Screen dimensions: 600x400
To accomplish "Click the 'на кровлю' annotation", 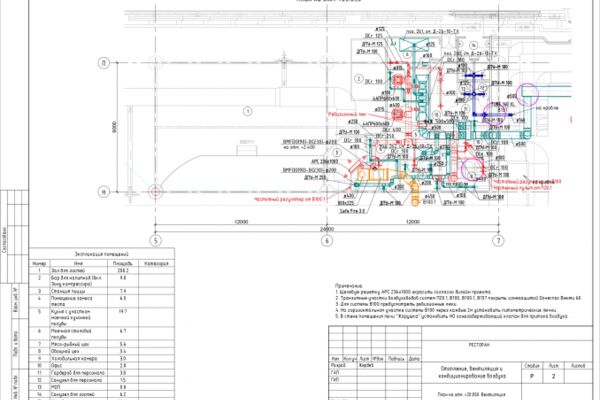I will click(x=547, y=108).
